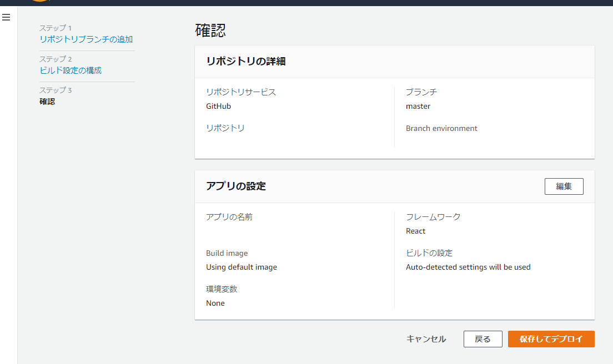The image size is (613, 364).
Task: Click the リポジトリサービス label
Action: click(x=241, y=92)
